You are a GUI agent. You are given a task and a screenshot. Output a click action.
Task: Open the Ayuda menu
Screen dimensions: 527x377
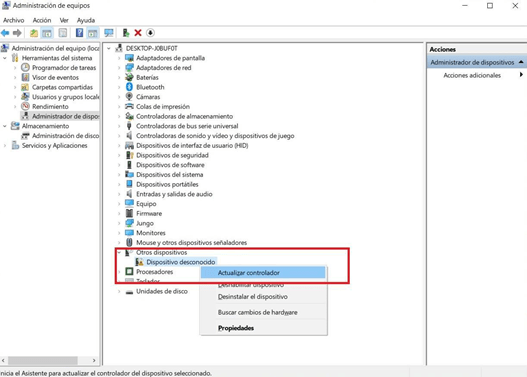[x=86, y=20]
